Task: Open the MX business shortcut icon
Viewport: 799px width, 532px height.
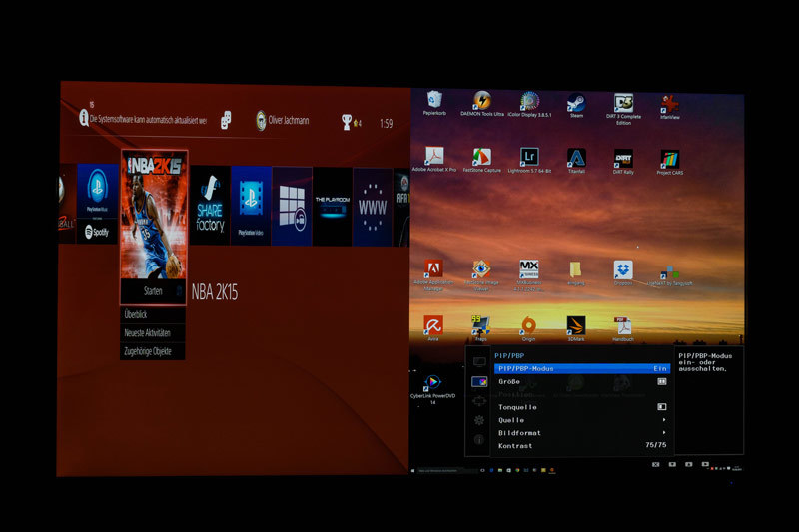Action: coord(529,275)
